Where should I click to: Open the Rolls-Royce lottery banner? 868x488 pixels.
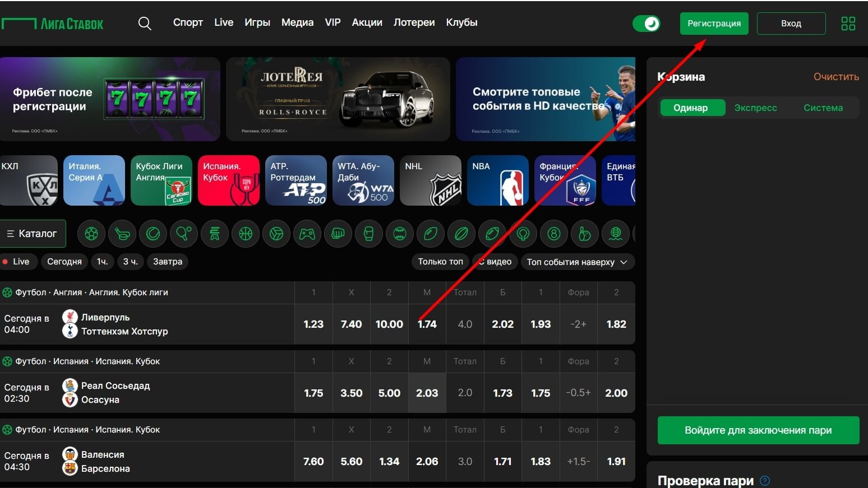[x=338, y=99]
